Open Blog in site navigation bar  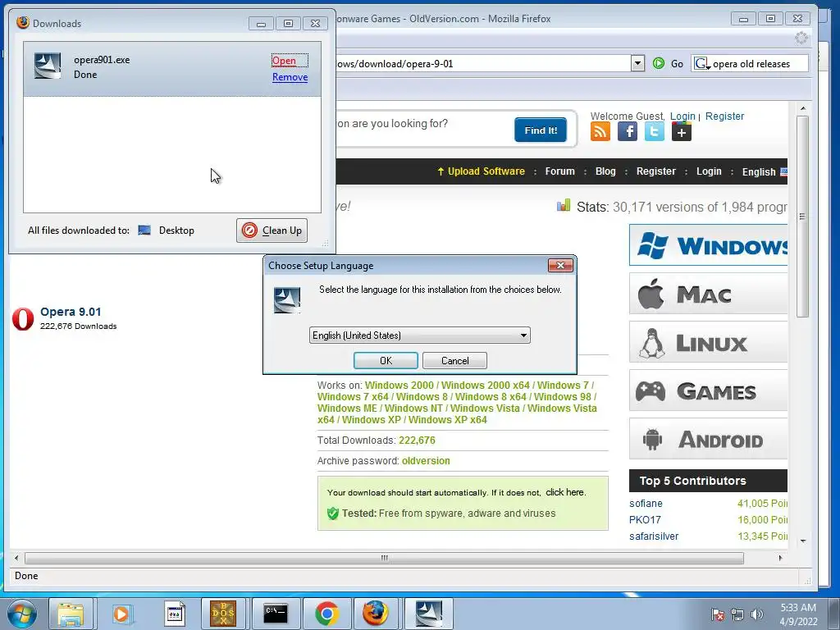605,171
